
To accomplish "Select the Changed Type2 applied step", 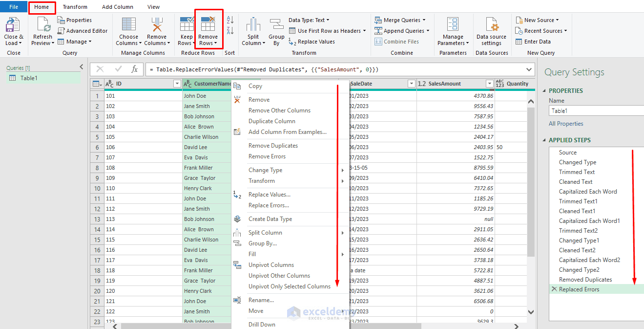I will [x=579, y=270].
